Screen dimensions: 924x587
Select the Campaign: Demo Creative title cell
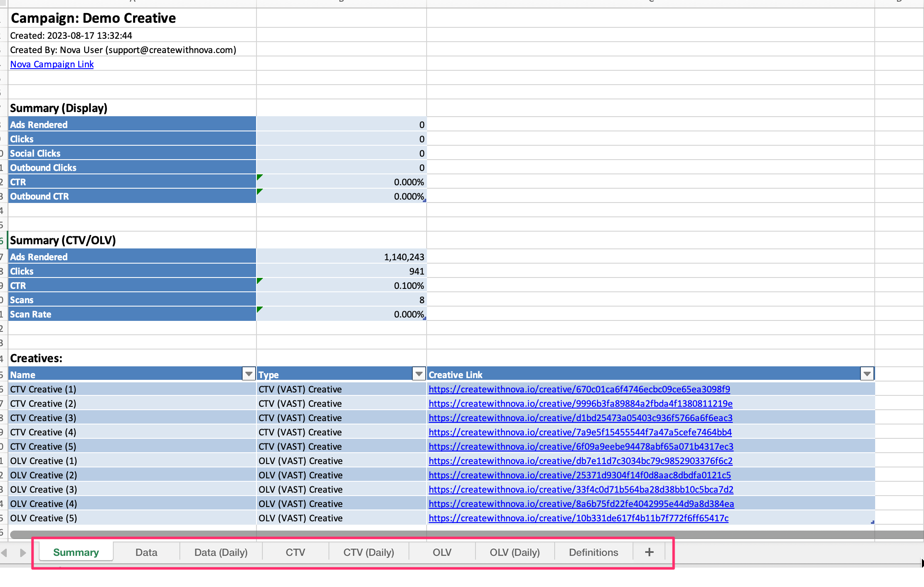pos(93,18)
